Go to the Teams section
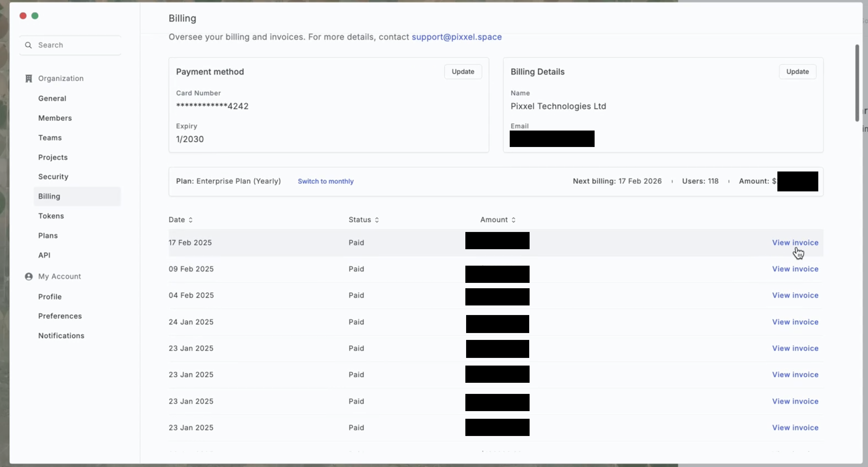 point(50,137)
